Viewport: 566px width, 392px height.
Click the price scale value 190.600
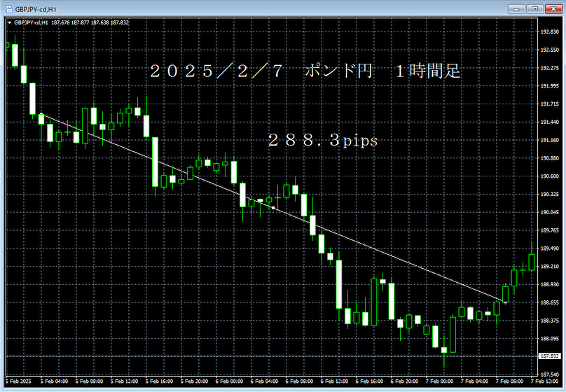tap(549, 176)
